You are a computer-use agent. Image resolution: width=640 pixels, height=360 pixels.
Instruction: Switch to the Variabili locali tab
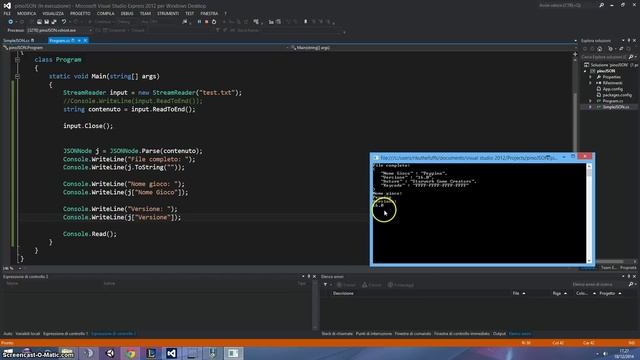(28, 334)
